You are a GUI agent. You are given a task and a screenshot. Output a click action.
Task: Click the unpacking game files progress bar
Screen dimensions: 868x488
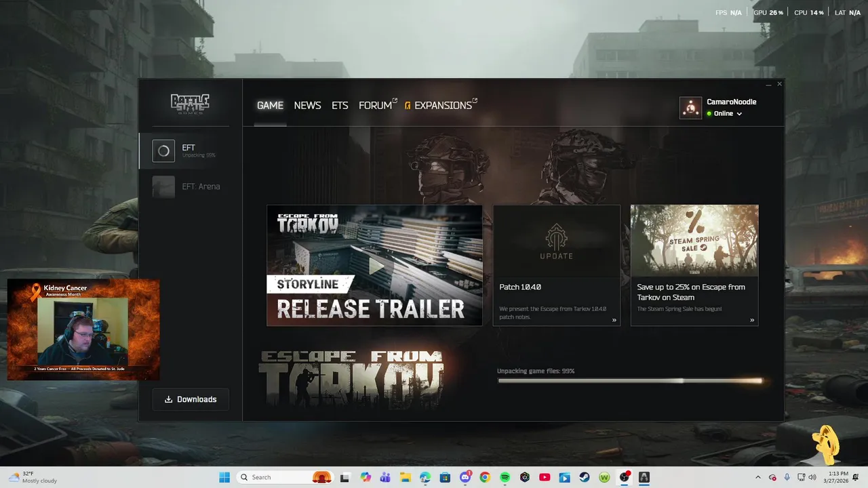tap(630, 381)
